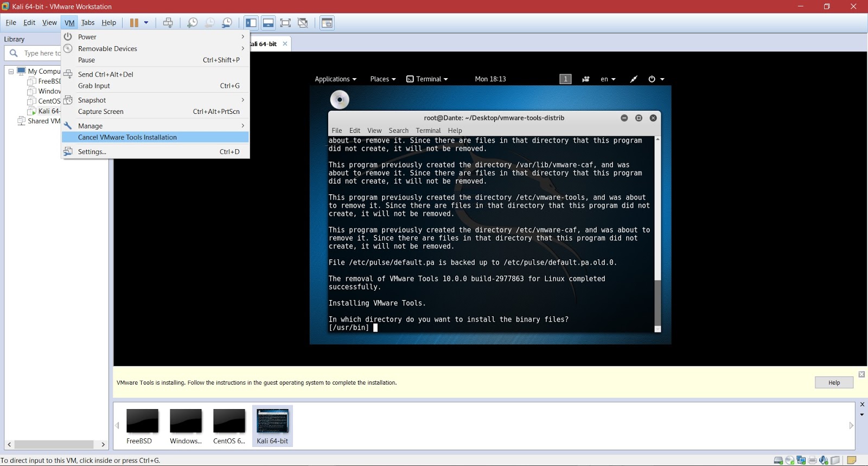Maximize the Kali terminal window

tap(639, 118)
